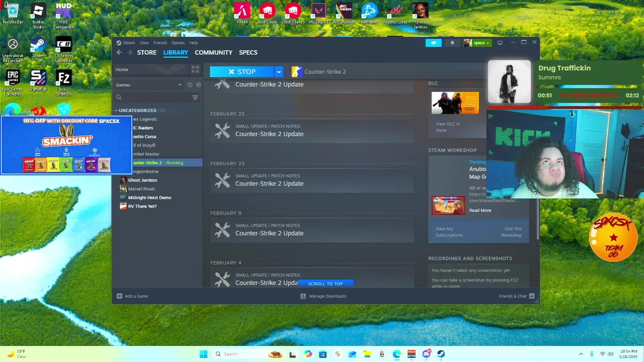Image resolution: width=644 pixels, height=362 pixels.
Task: Click Manage Downloads
Action: (x=323, y=296)
